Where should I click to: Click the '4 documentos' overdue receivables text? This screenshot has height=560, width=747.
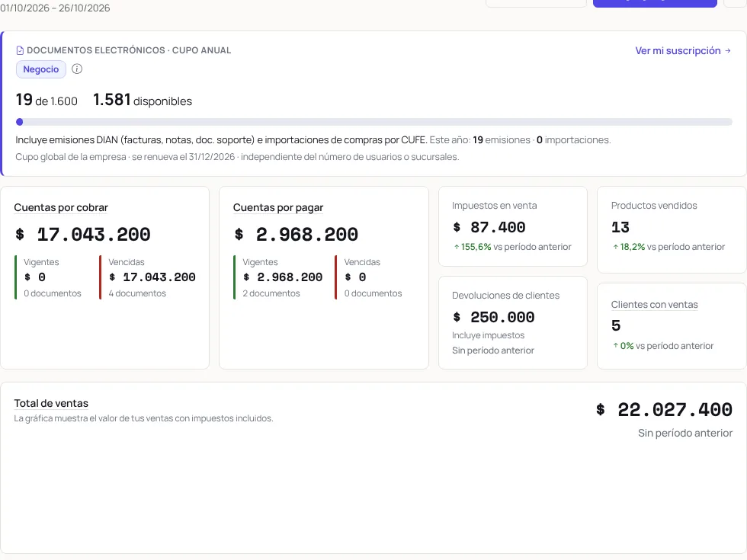point(137,293)
